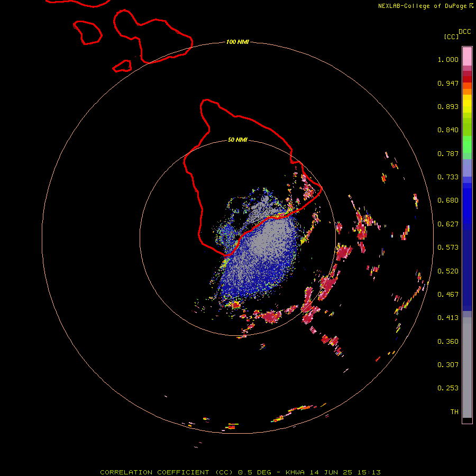Click the 50 NMI range ring label
Screen dimensions: 476x476
[x=237, y=140]
